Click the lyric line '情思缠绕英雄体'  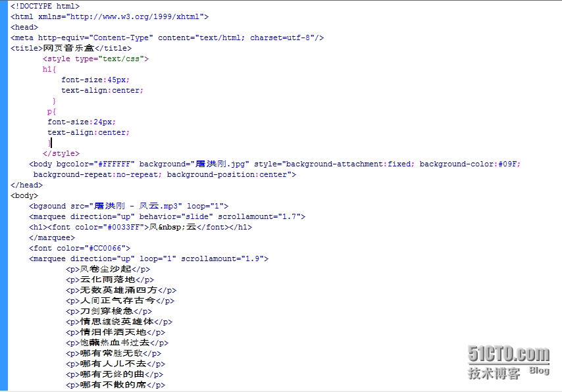click(119, 322)
